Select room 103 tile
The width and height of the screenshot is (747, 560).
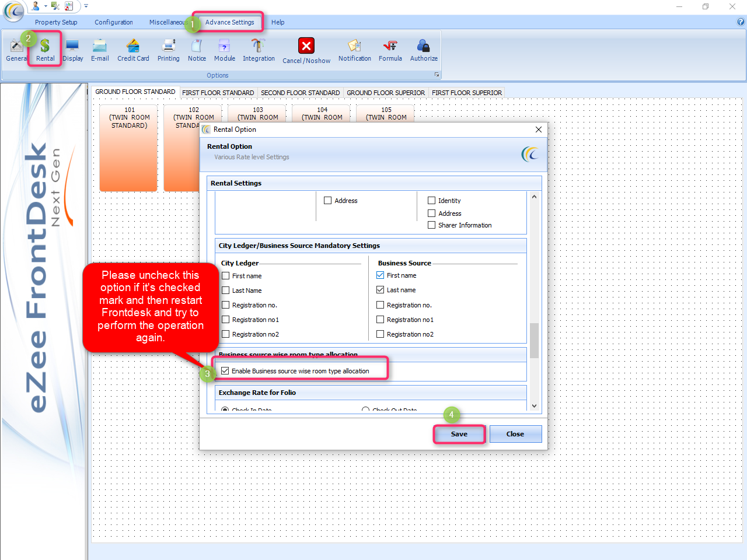[257, 113]
